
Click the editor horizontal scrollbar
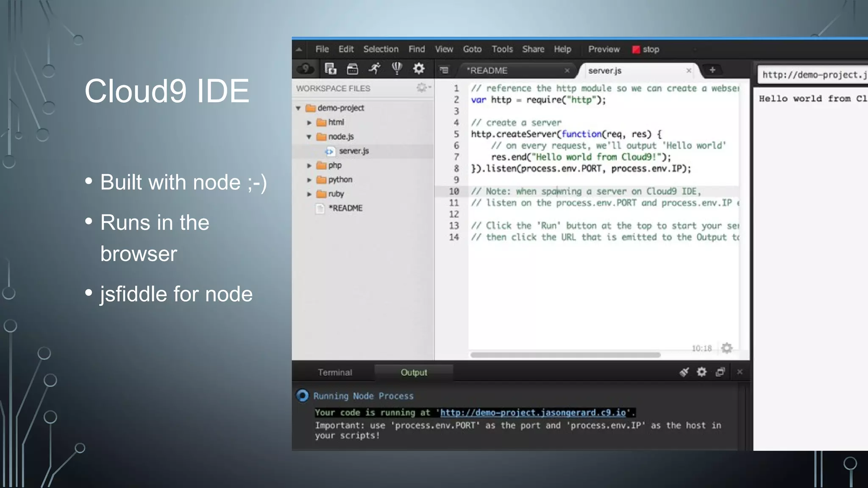[x=565, y=355]
